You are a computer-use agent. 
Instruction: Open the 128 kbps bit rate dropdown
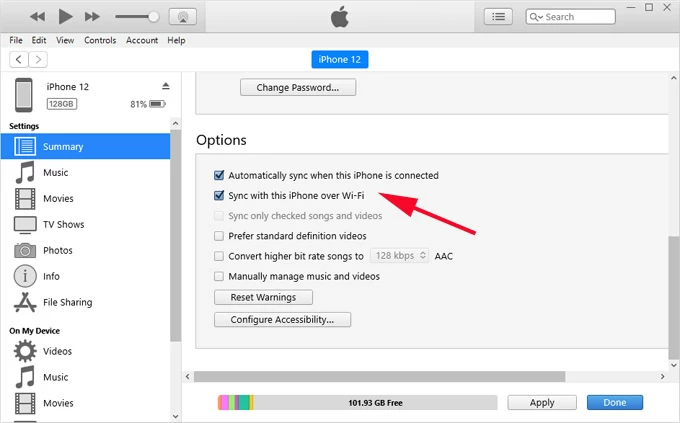400,256
